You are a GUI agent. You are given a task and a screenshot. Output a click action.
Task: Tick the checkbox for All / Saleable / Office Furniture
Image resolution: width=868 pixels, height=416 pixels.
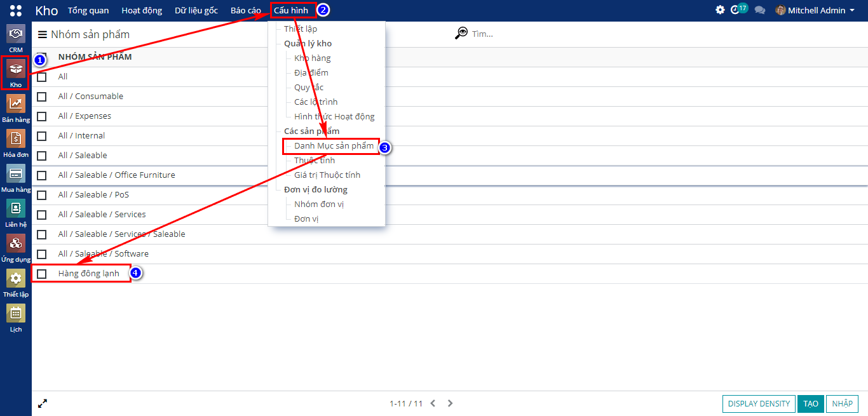click(41, 175)
